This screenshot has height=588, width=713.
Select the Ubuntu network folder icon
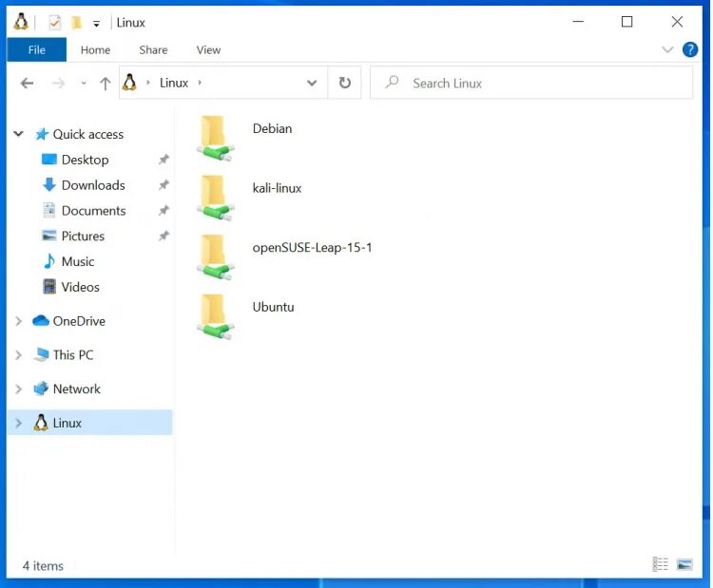tap(216, 317)
